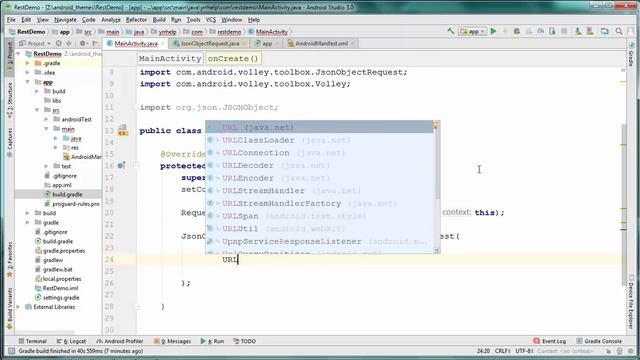This screenshot has height=360, width=640.
Task: Open the Messages tool window
Action: click(x=173, y=341)
